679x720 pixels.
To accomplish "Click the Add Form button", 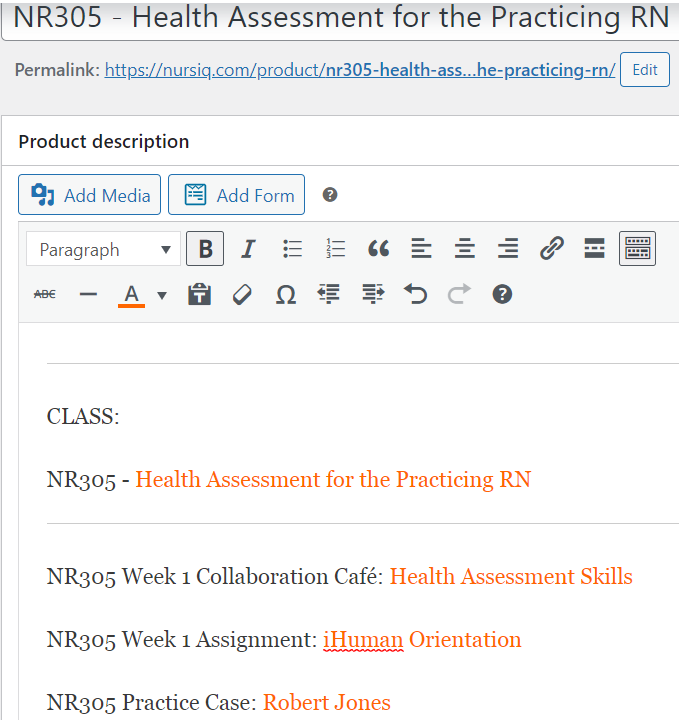I will pos(236,195).
